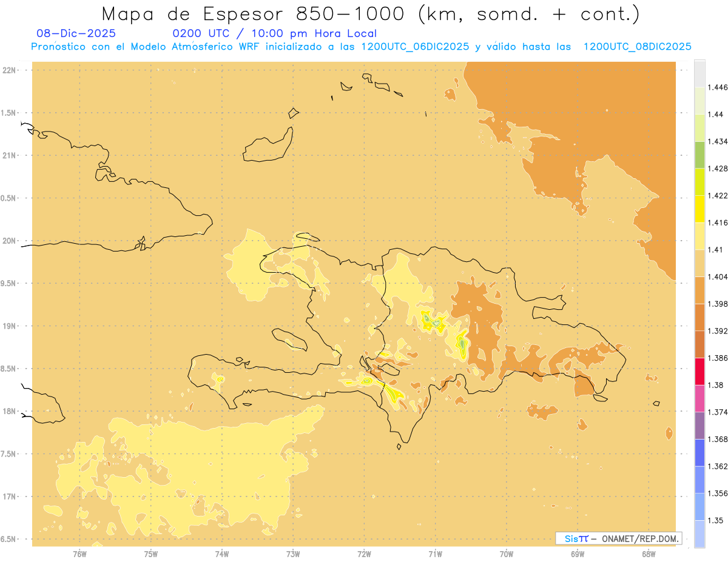Click the '1.386' legend value
Screen dimensions: 728x562
[718, 358]
